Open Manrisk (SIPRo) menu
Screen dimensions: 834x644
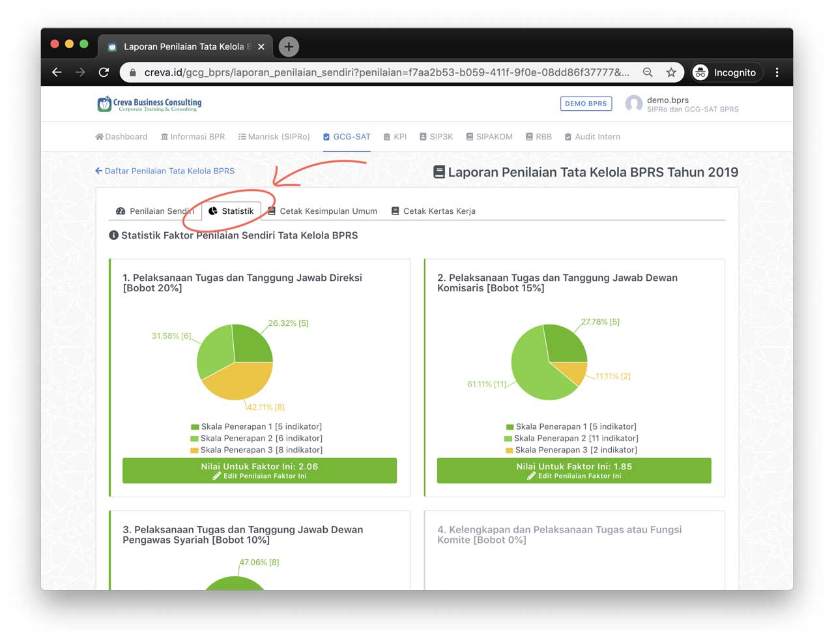coord(274,137)
